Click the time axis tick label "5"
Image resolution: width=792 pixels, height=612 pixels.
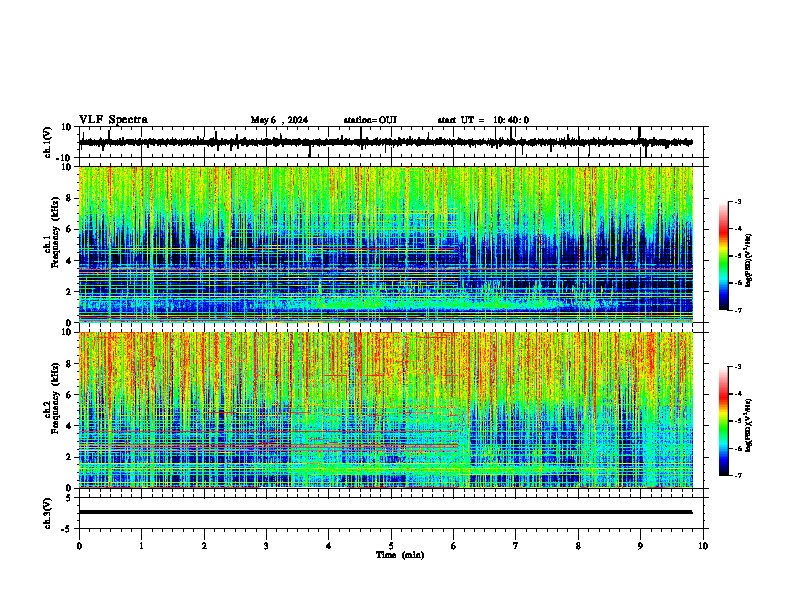pyautogui.click(x=391, y=546)
